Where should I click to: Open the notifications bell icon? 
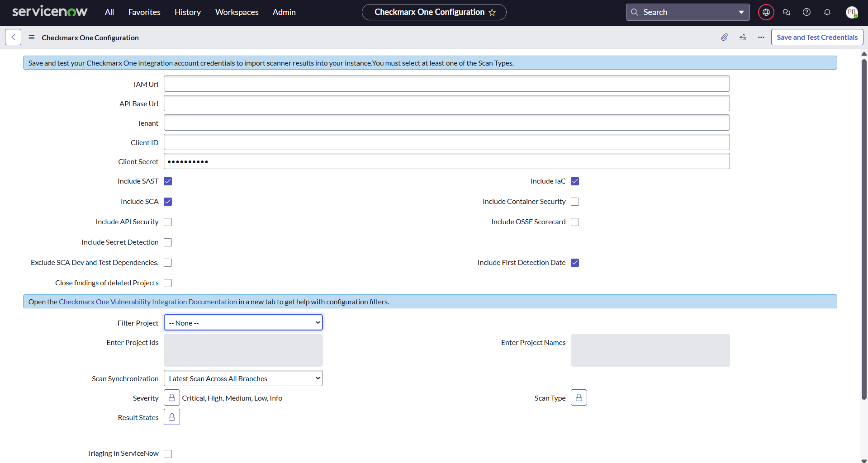coord(827,12)
